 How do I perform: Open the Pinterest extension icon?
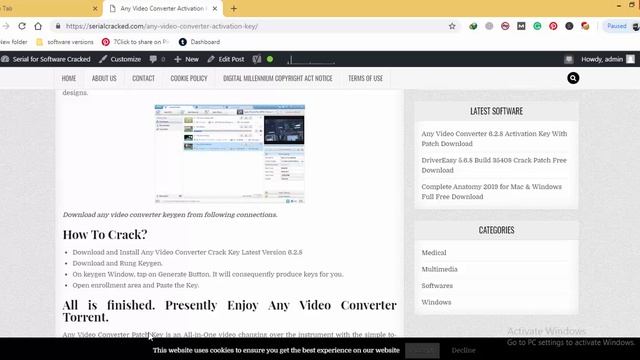[553, 26]
